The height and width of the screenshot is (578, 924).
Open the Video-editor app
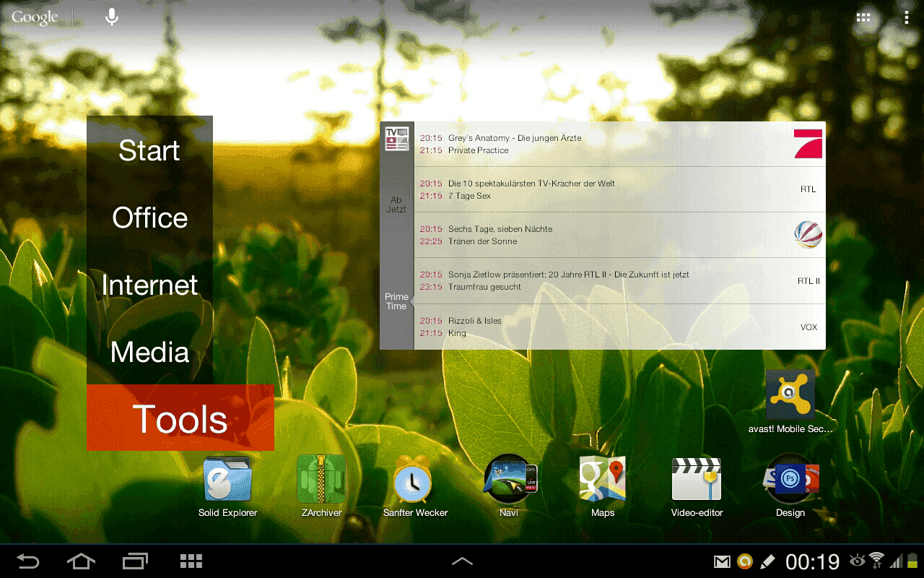(697, 479)
